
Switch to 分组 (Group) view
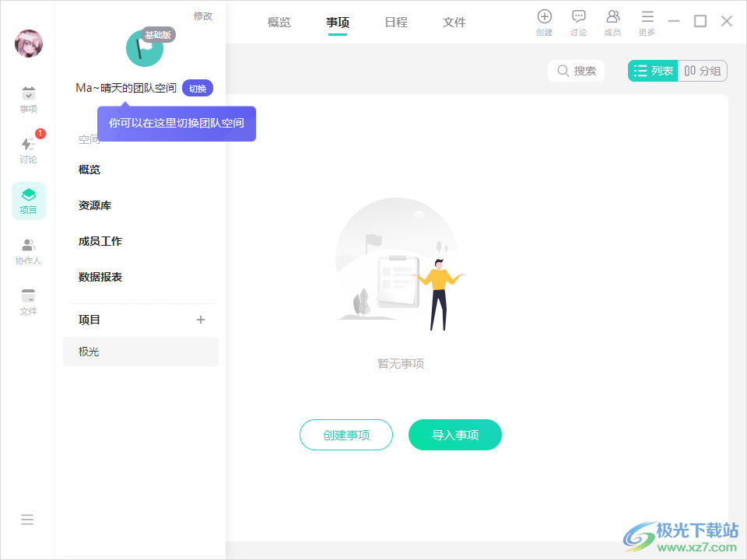click(703, 70)
